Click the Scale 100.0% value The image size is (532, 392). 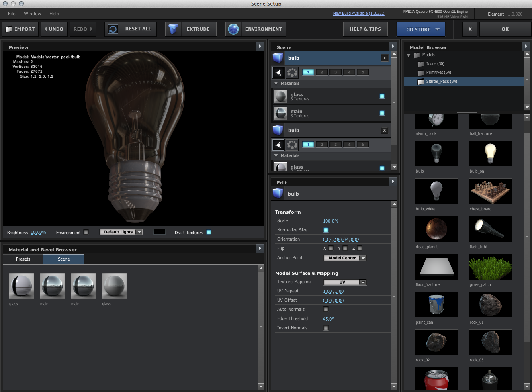coord(331,221)
